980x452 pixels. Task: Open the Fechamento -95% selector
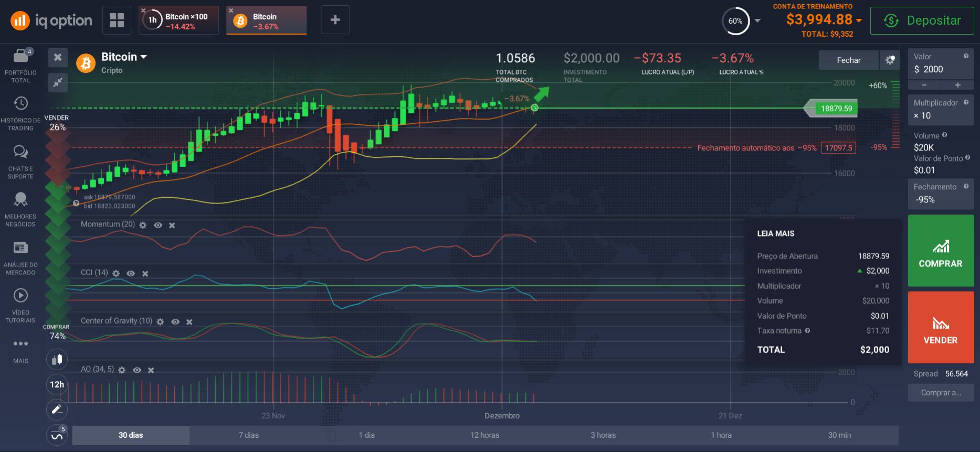[x=941, y=193]
